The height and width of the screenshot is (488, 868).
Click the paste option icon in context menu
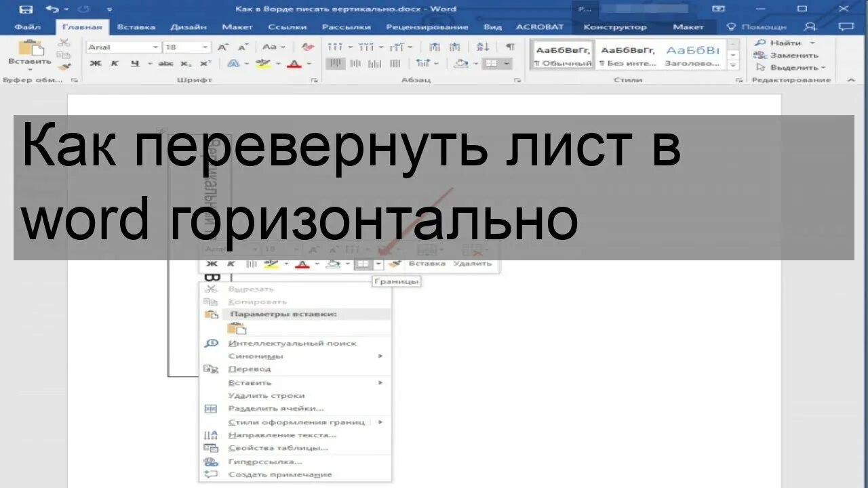pos(237,329)
